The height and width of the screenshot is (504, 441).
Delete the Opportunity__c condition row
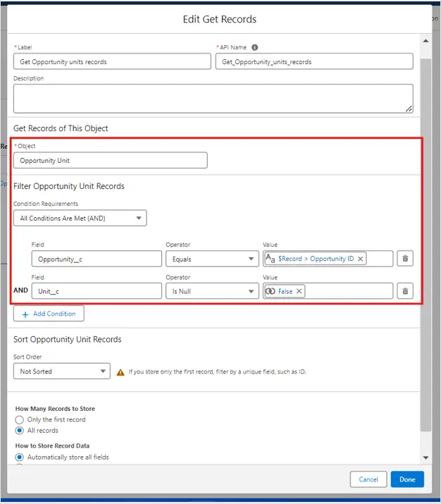[405, 259]
